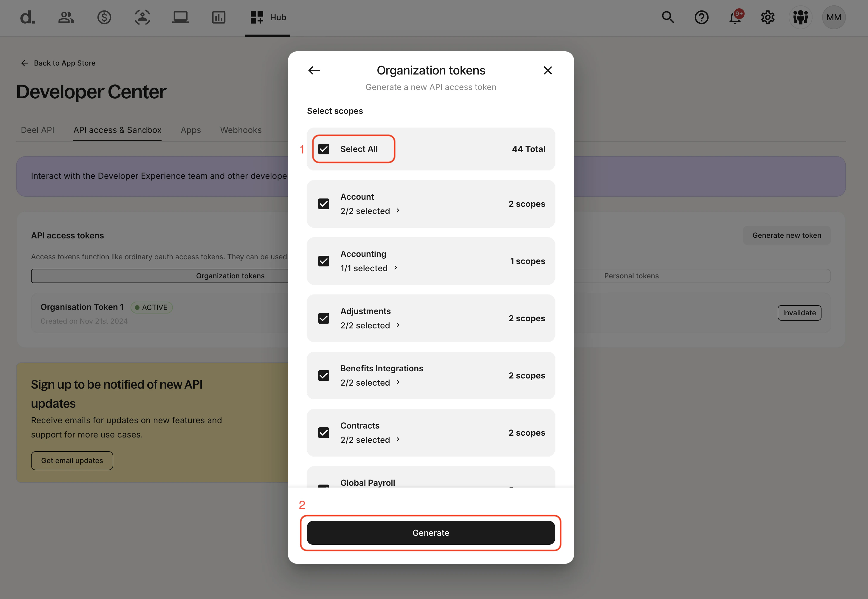The height and width of the screenshot is (599, 868).
Task: Open the Webhooks tab
Action: [x=241, y=130]
